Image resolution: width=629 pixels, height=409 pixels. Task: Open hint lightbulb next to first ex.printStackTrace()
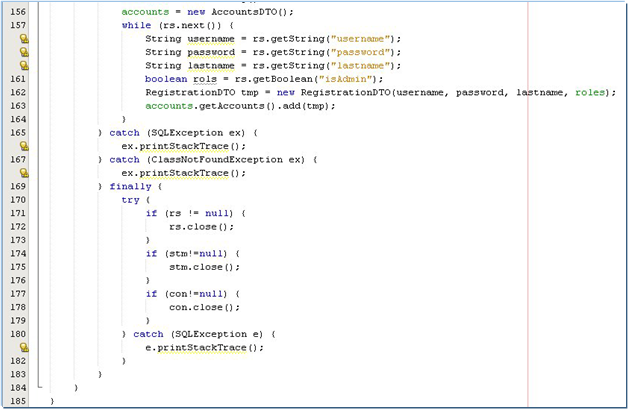(x=24, y=146)
